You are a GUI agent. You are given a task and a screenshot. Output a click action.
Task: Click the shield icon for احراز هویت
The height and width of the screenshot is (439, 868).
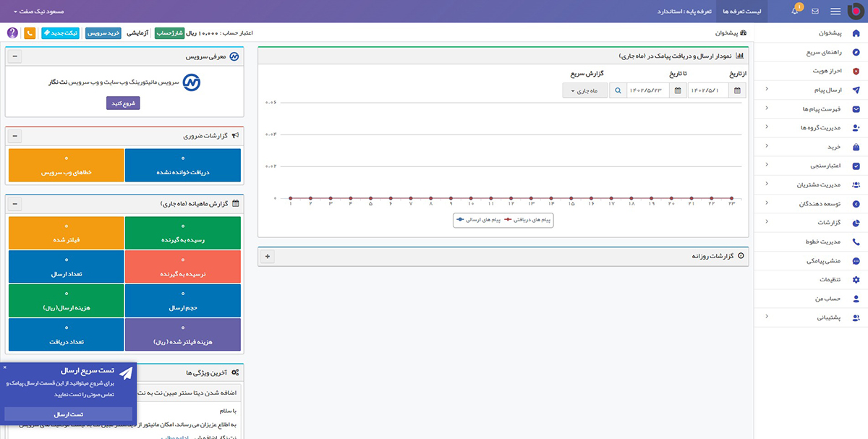(x=856, y=71)
